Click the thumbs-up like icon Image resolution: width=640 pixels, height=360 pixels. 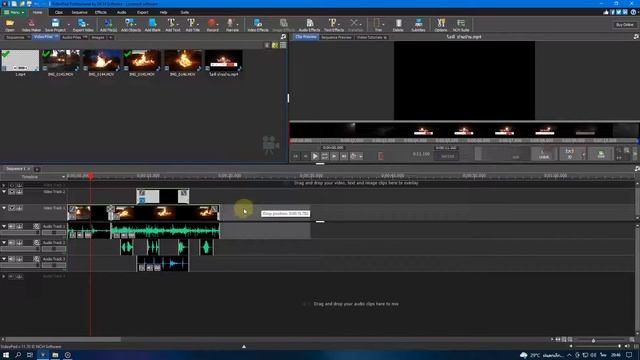[x=606, y=12]
